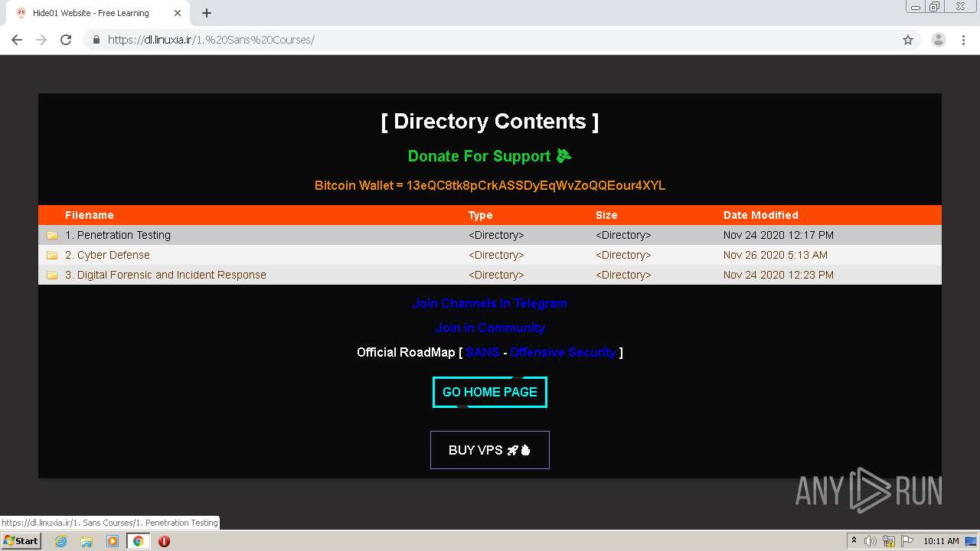
Task: Bookmark this page with star icon
Action: (908, 40)
